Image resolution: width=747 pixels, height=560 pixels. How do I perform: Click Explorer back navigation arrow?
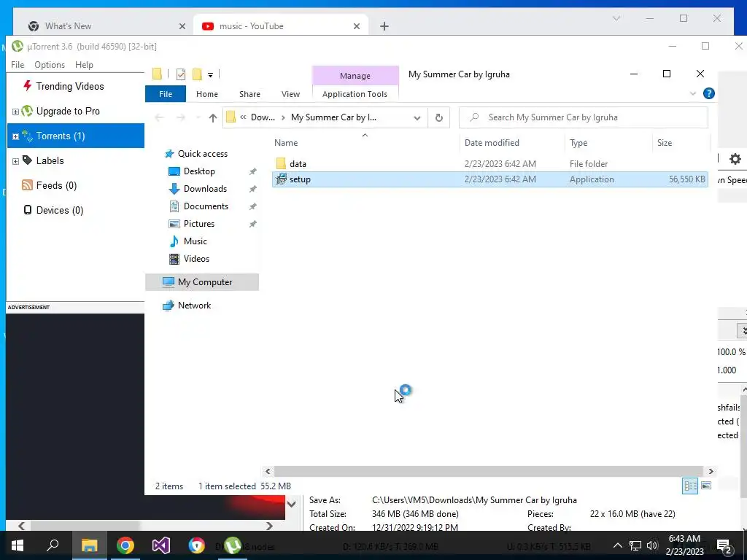pyautogui.click(x=160, y=117)
